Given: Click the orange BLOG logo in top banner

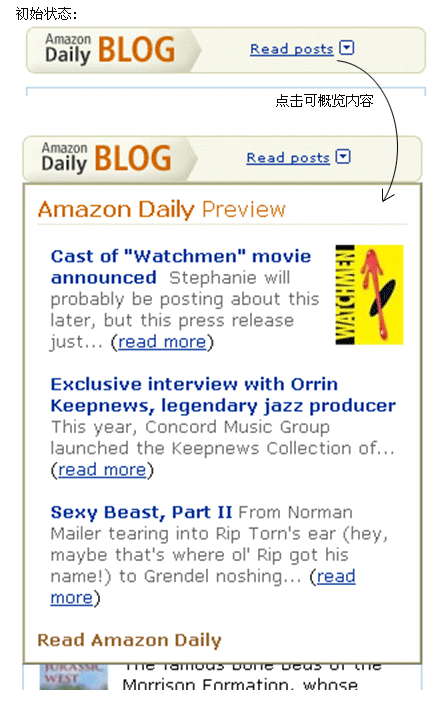Looking at the screenshot, I should 136,49.
